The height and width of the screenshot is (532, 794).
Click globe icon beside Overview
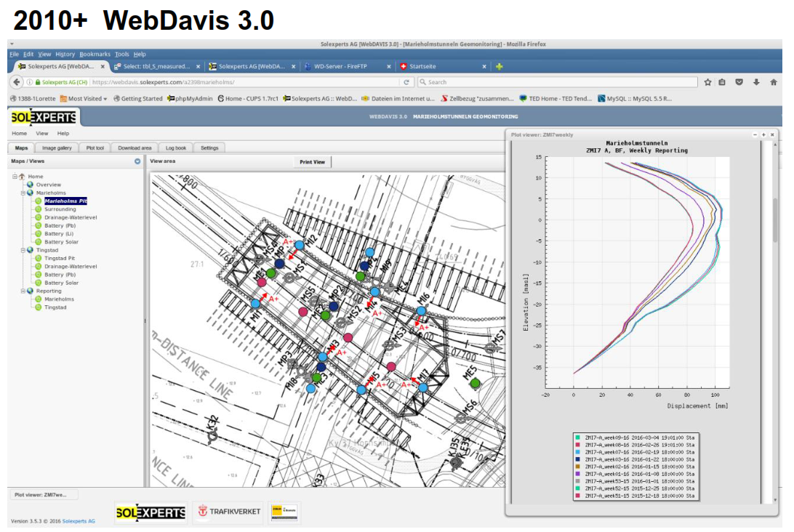point(30,185)
